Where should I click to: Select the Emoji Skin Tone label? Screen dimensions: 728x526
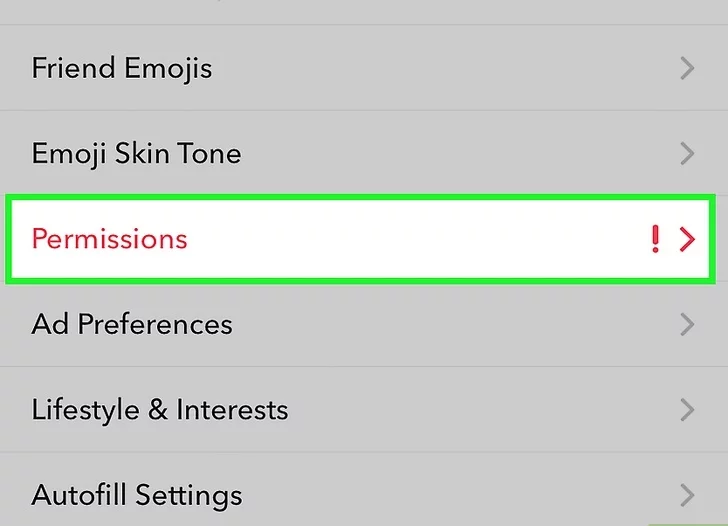pos(136,154)
